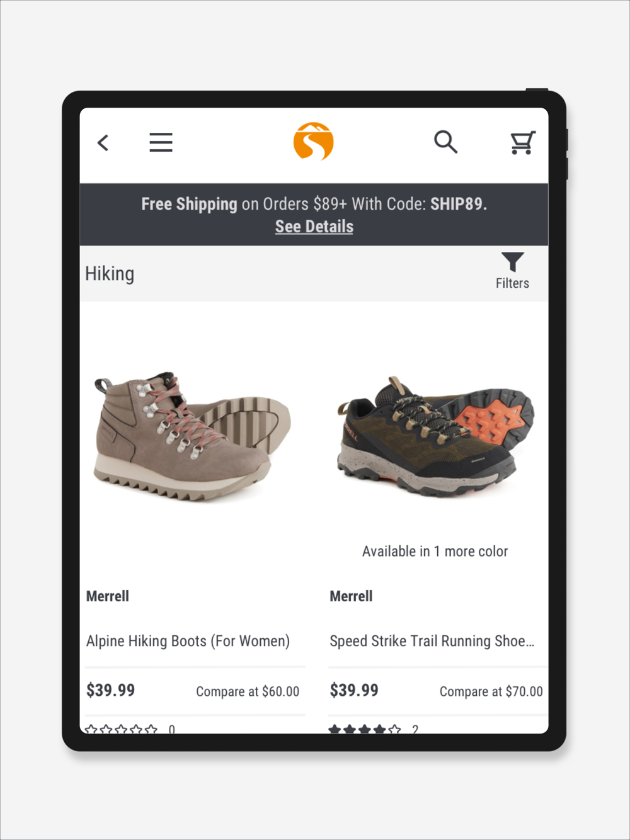The height and width of the screenshot is (840, 630).
Task: Open Alpine Hiking Boots (For Women) title
Action: (x=188, y=641)
